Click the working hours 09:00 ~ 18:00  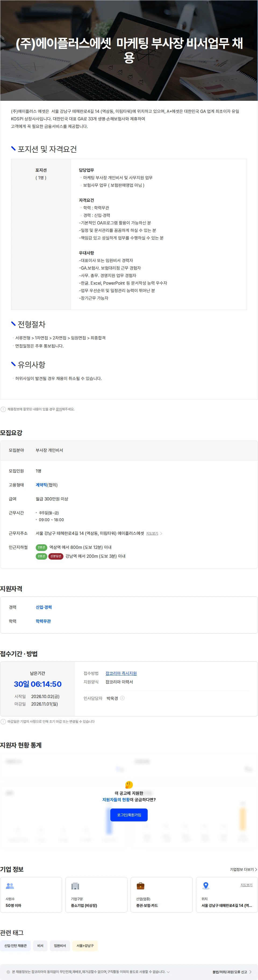coord(51,520)
